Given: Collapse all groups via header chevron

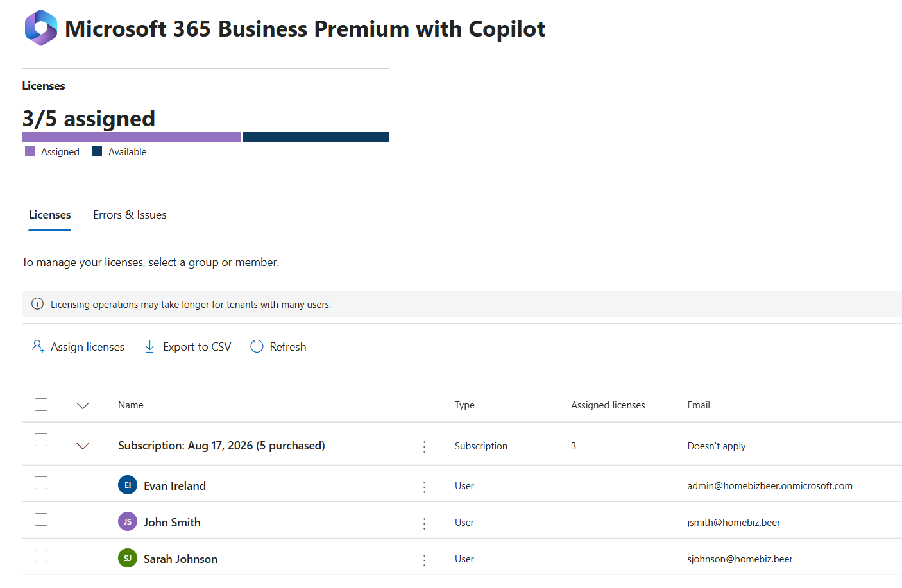Looking at the screenshot, I should 83,405.
